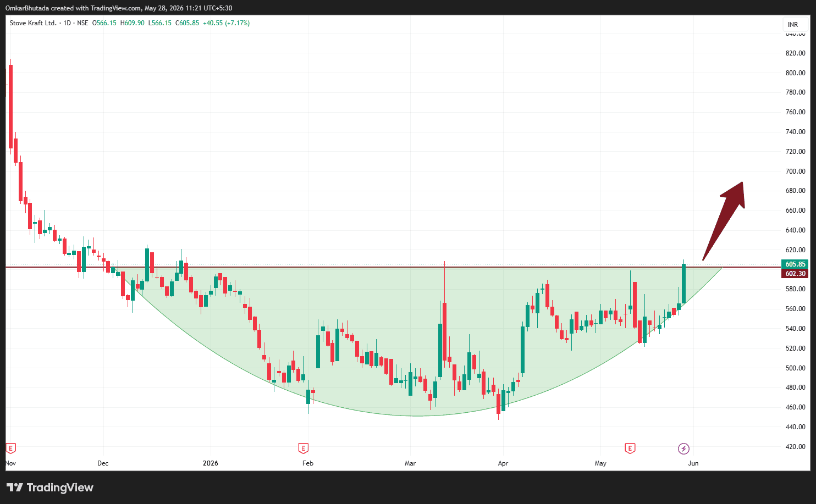Viewport: 816px width, 504px height.
Task: Click the purple lightning event marker
Action: point(683,448)
